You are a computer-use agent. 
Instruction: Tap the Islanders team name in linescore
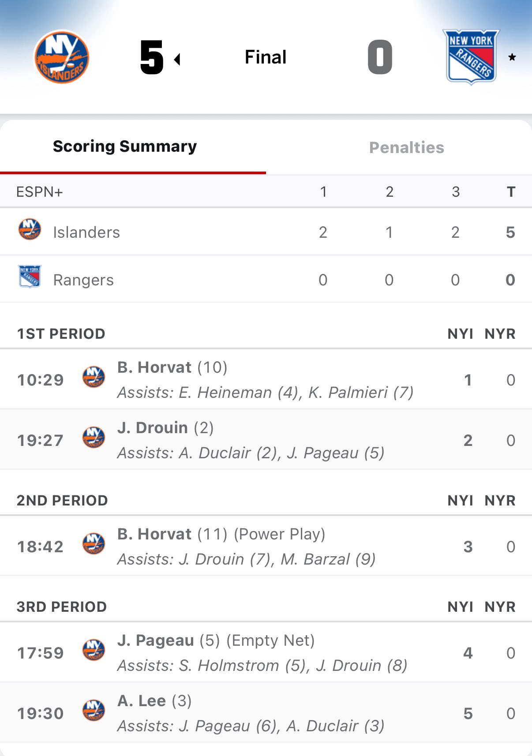(x=86, y=232)
